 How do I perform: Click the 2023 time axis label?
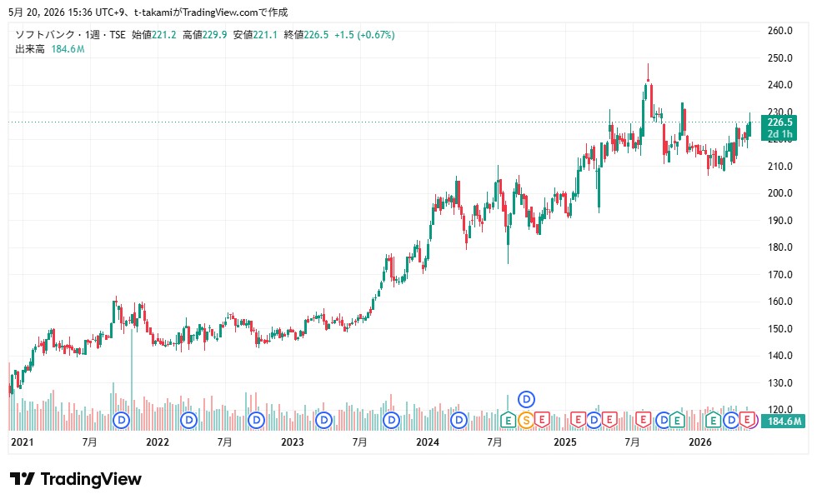point(293,442)
